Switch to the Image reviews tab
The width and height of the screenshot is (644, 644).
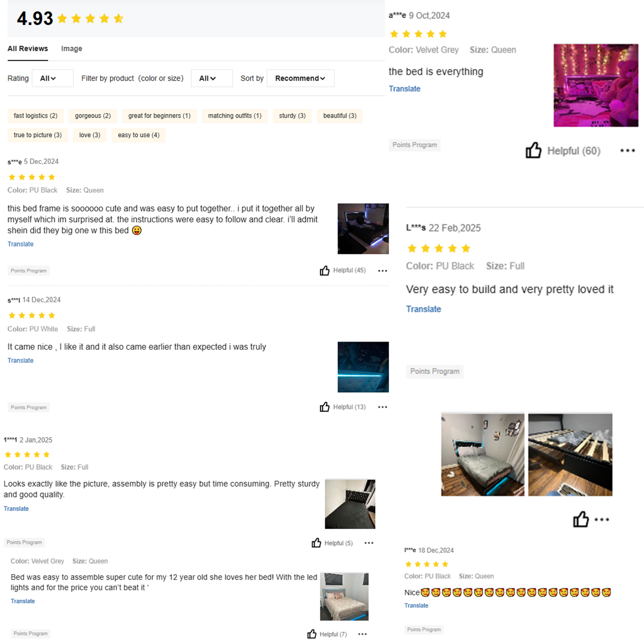click(72, 49)
